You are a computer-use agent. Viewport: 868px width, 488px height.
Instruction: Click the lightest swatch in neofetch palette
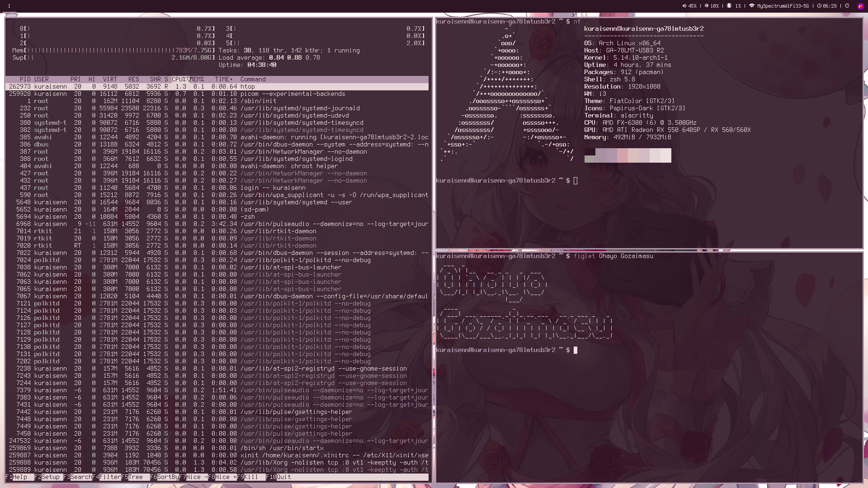click(x=665, y=155)
